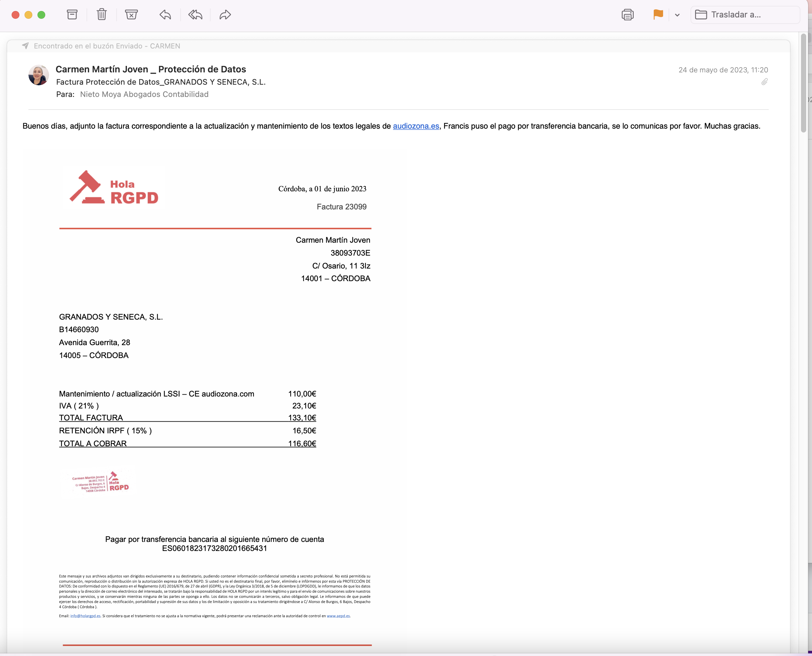The image size is (812, 656).
Task: Click the attachment paperclip icon
Action: coord(765,82)
